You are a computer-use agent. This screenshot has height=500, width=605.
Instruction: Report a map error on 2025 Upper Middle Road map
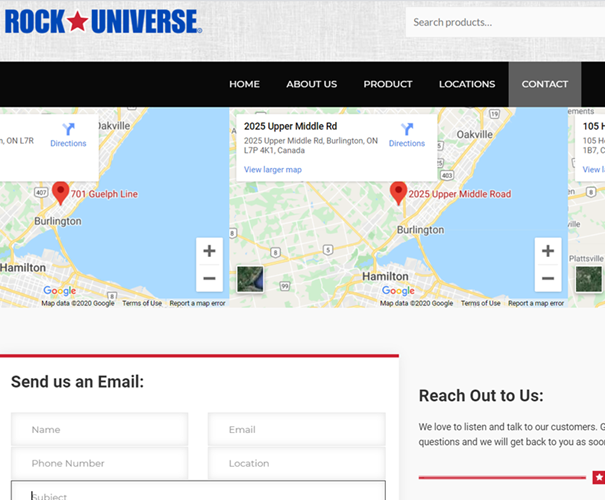(x=536, y=303)
